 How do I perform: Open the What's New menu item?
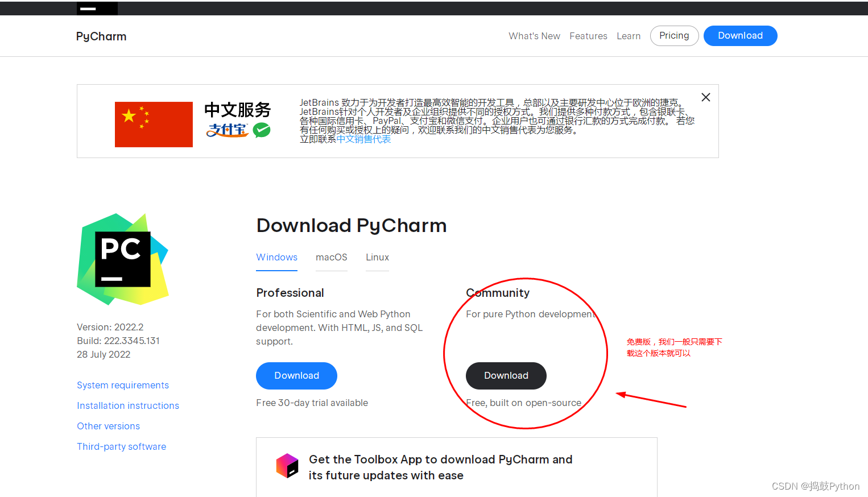(534, 36)
